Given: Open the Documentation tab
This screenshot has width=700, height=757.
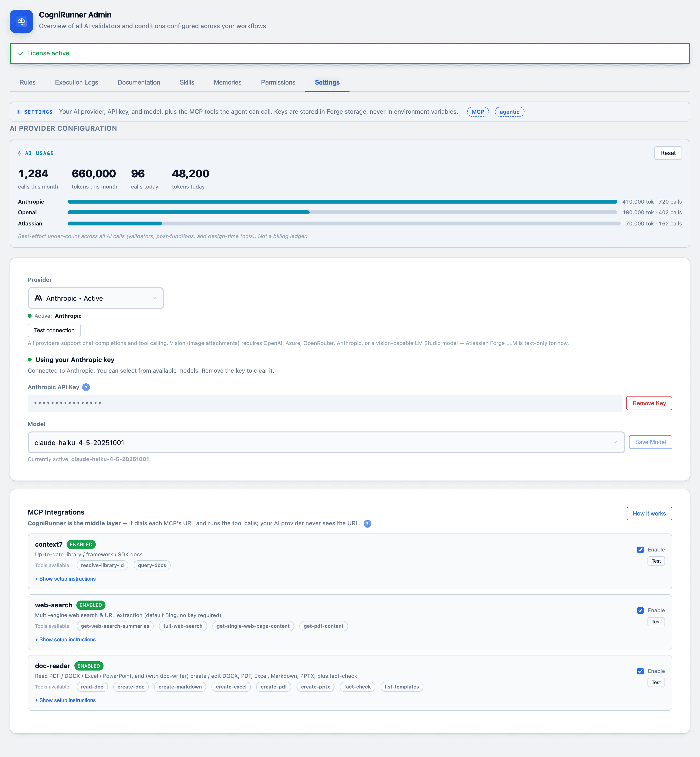Looking at the screenshot, I should coord(139,82).
